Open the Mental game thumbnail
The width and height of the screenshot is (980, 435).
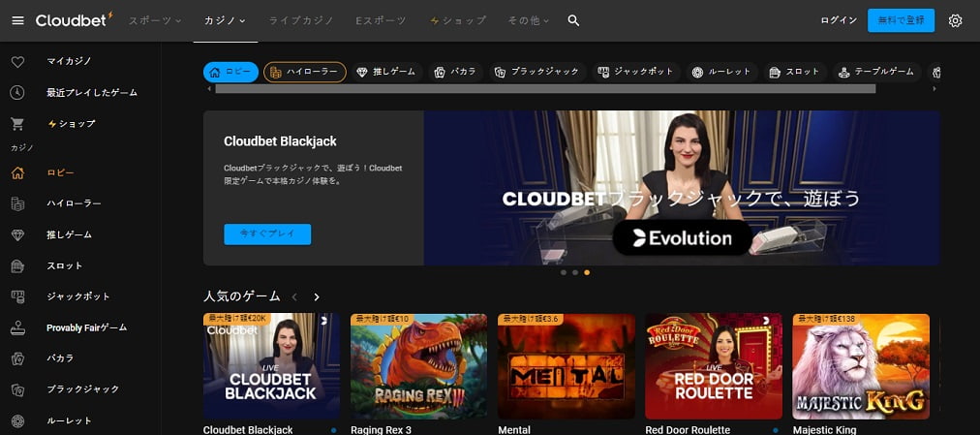click(567, 366)
